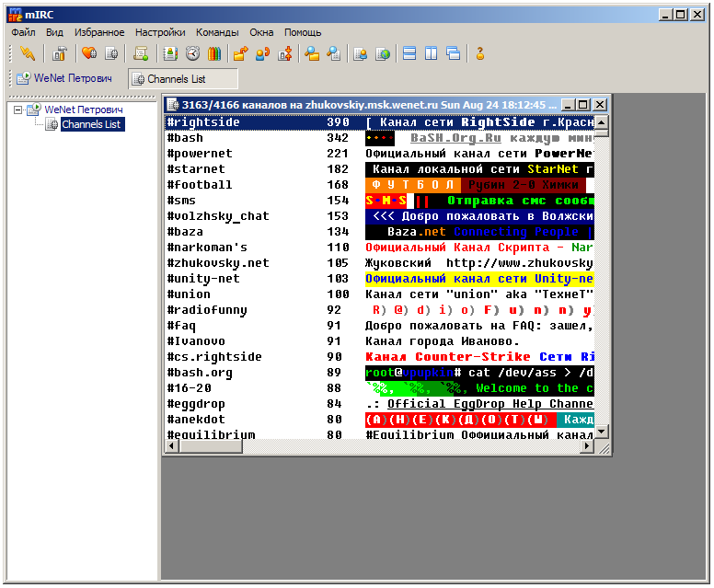Open the Вид menu
714x588 pixels.
(54, 32)
